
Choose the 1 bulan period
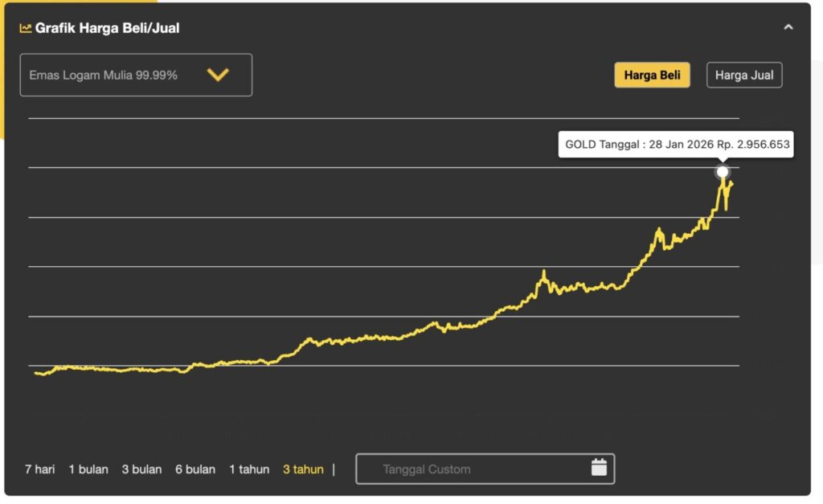[x=88, y=469]
